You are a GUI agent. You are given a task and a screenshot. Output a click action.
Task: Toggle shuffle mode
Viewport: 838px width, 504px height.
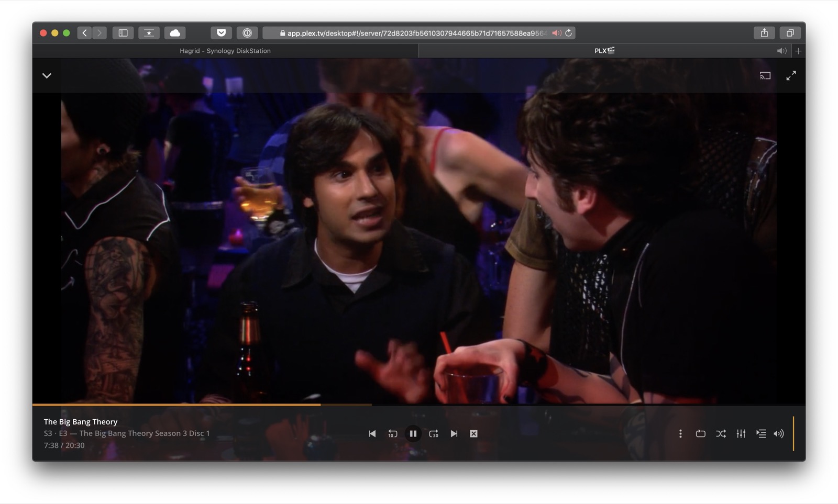(721, 433)
